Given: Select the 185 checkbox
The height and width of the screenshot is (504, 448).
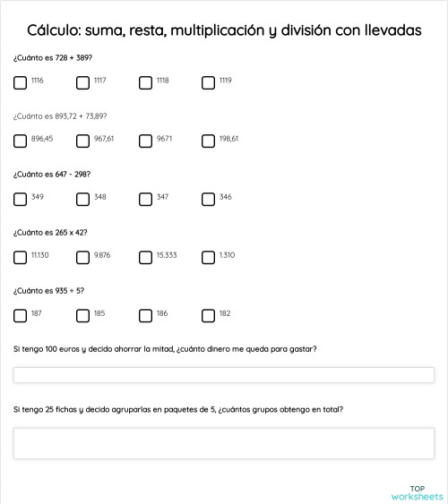Looking at the screenshot, I should [82, 315].
